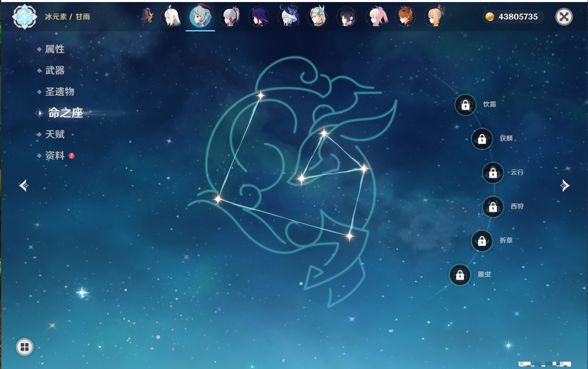The width and height of the screenshot is (588, 369).
Task: Go to the 圣遗物 artifacts page
Action: pyautogui.click(x=59, y=92)
